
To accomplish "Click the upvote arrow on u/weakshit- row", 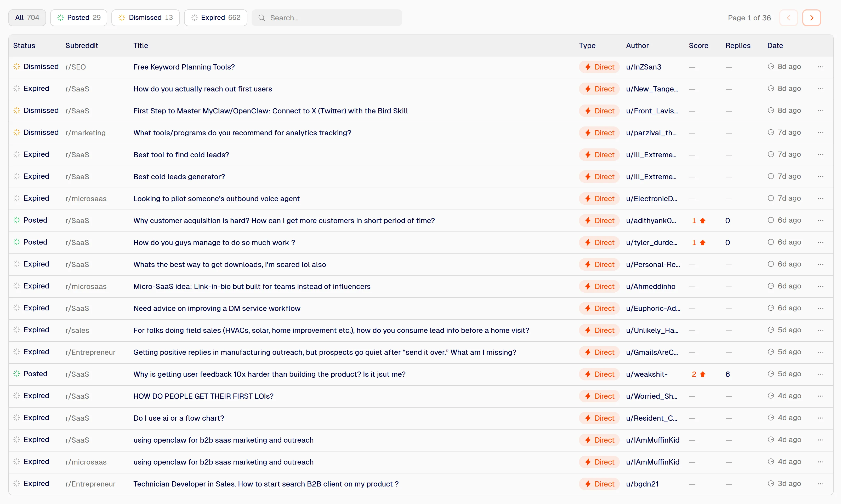I will pos(703,374).
